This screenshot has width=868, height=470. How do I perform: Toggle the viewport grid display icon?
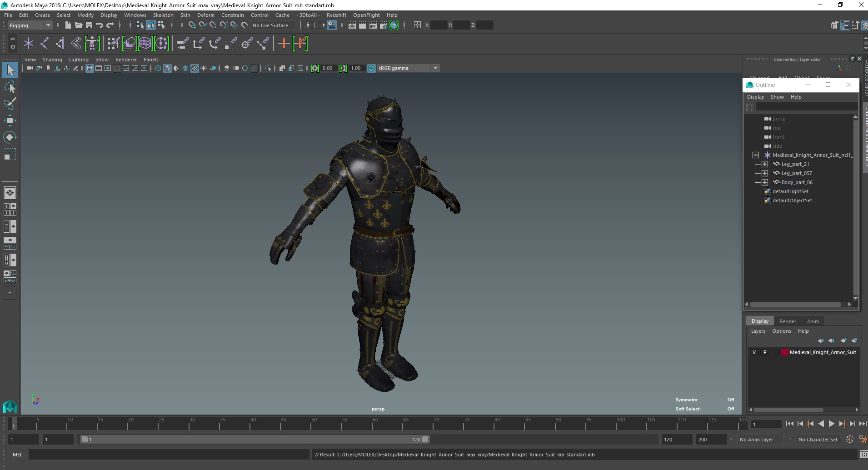[90, 68]
